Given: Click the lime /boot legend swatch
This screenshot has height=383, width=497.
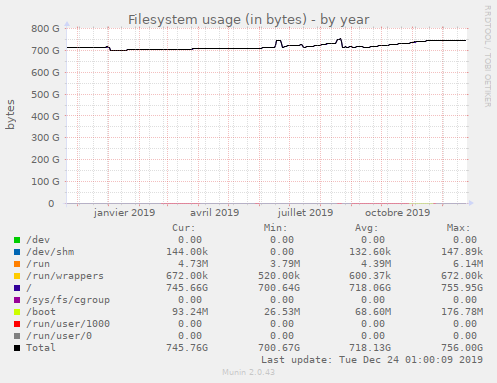Looking at the screenshot, I should click(x=17, y=312).
